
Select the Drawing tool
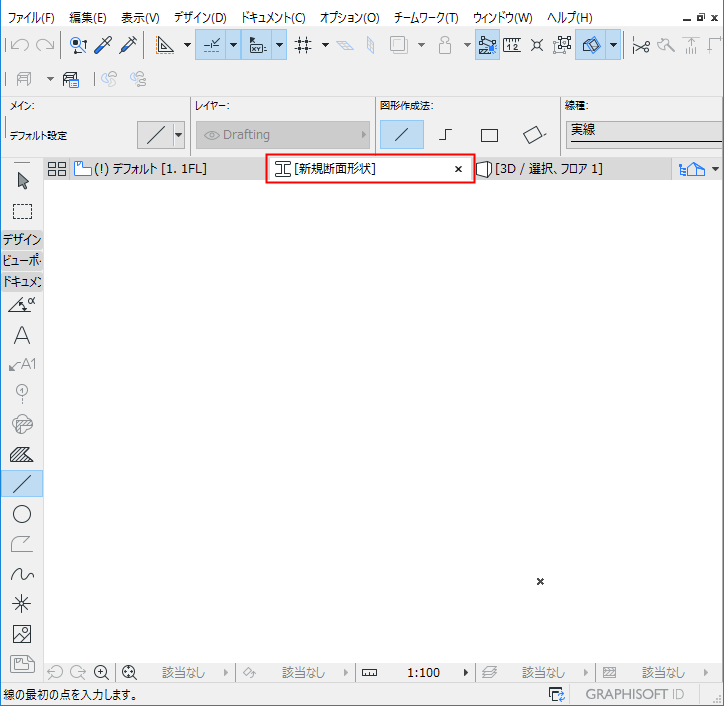click(22, 664)
